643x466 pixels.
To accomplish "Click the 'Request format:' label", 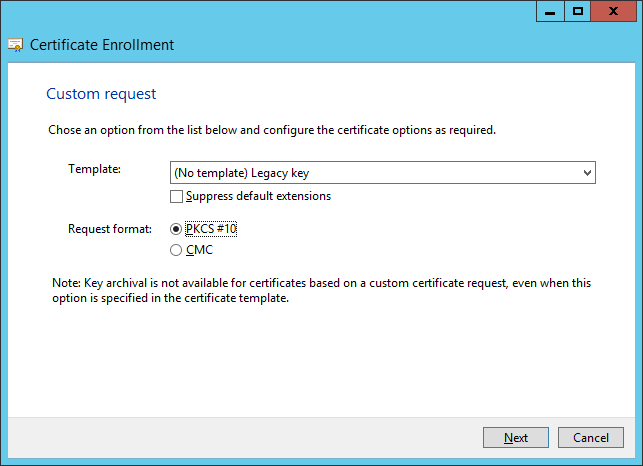I will point(109,228).
